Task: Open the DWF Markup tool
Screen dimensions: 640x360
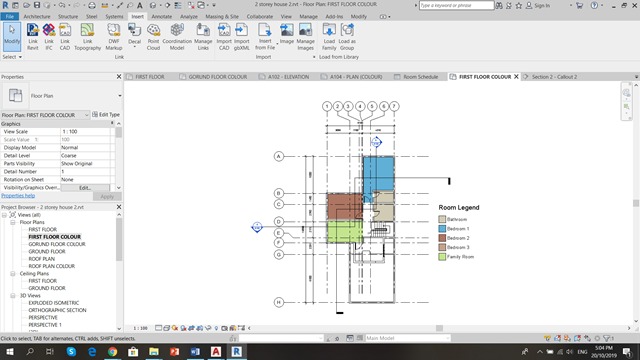Action: 113,37
